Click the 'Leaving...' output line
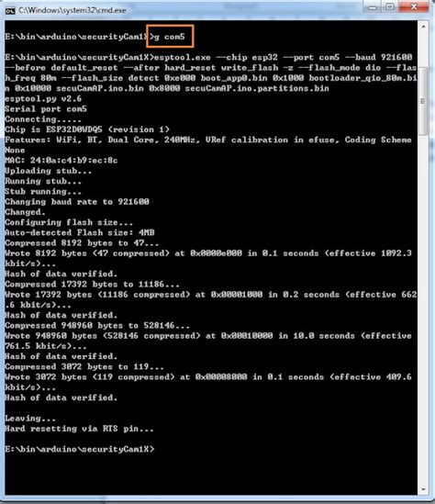The image size is (435, 504). coord(30,419)
